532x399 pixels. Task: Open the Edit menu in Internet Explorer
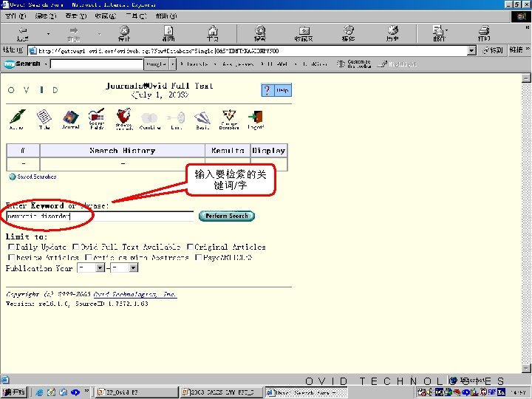[x=46, y=16]
